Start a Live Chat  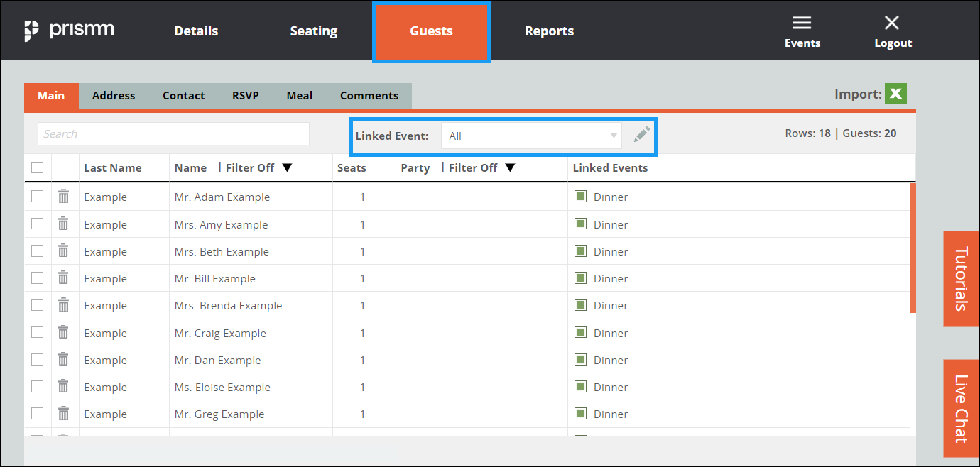point(961,408)
